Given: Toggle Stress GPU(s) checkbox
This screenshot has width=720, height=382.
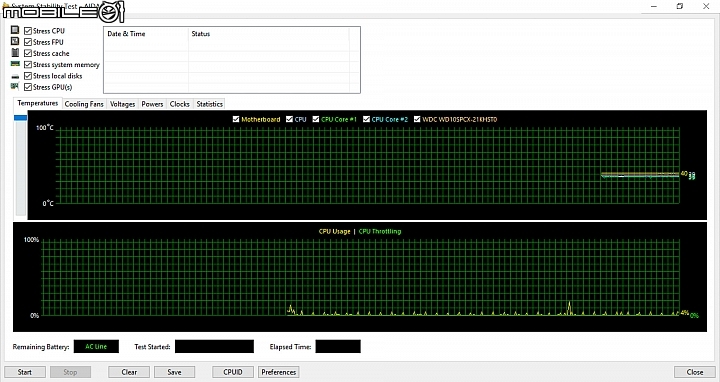Looking at the screenshot, I should point(28,87).
